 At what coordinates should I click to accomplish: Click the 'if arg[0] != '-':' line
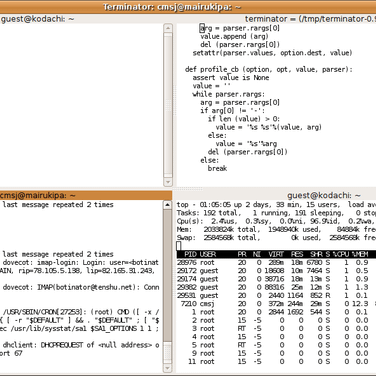232,111
